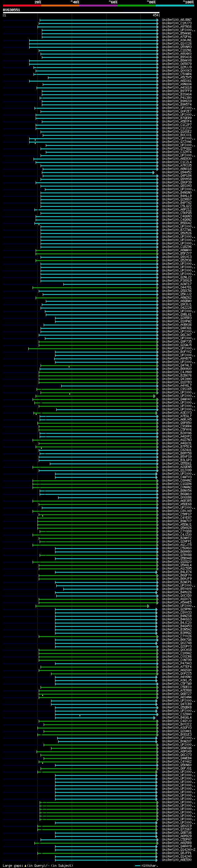This screenshot has width=197, height=868.
Task: Select hit label UniRef100_B8AKY8
Action: click(x=177, y=61)
